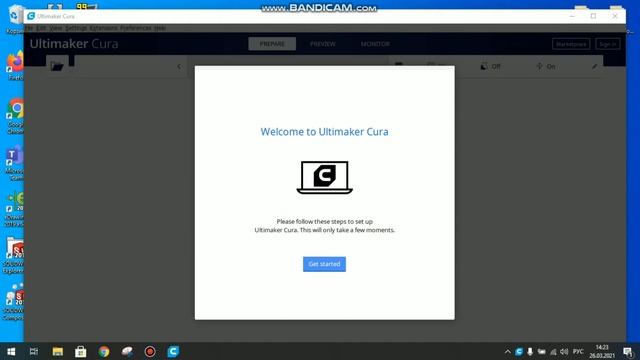
Task: Click the Cura icon in the taskbar
Action: (173, 351)
